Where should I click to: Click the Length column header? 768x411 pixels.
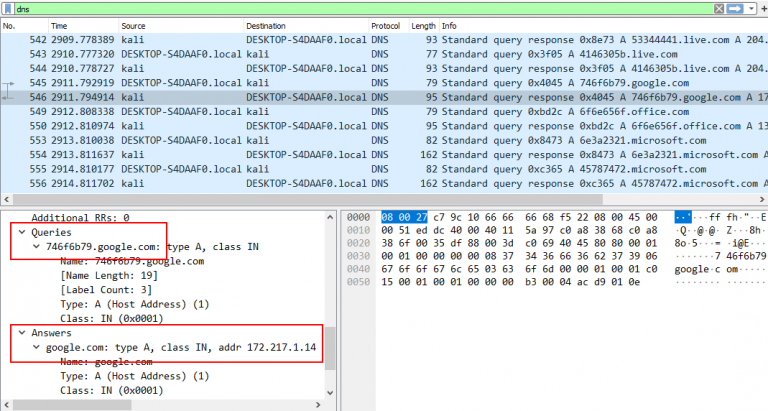point(423,24)
